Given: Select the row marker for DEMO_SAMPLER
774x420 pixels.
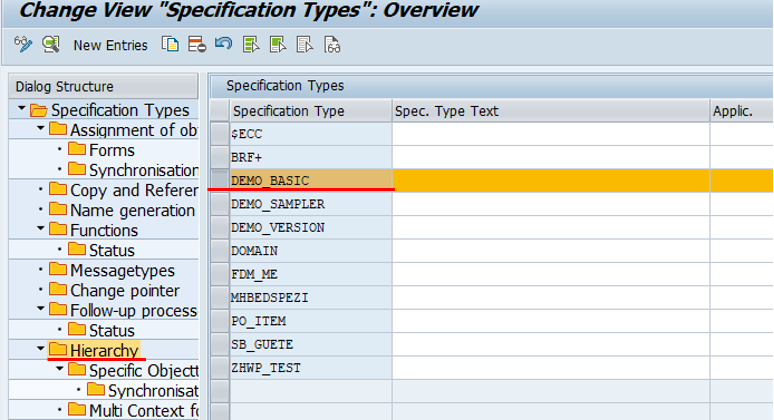Looking at the screenshot, I should pos(219,204).
